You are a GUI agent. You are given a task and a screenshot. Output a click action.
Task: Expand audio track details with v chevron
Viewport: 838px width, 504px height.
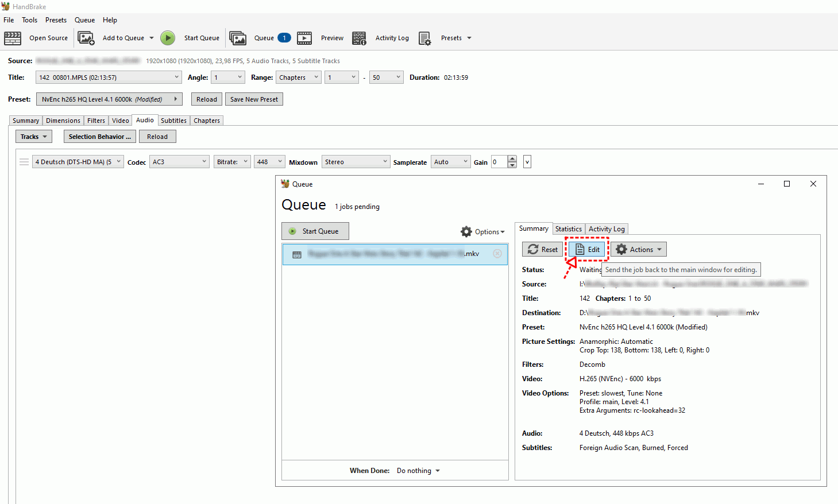click(x=527, y=162)
